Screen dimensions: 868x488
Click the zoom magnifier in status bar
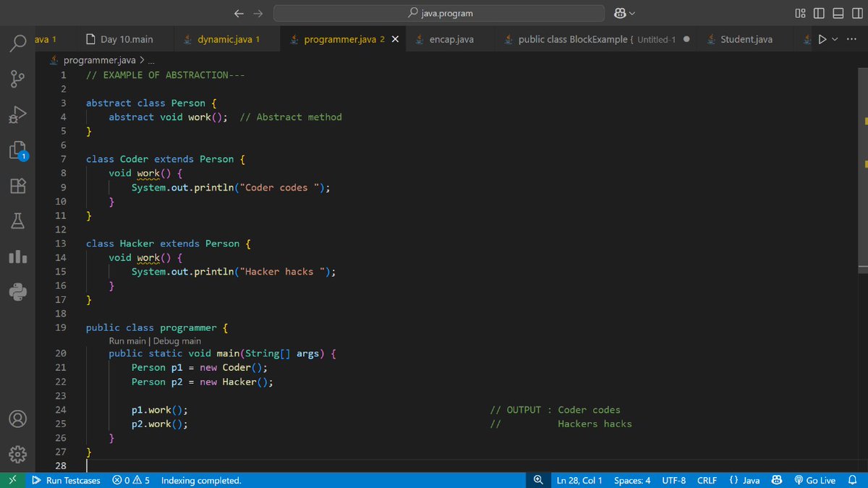pyautogui.click(x=538, y=480)
